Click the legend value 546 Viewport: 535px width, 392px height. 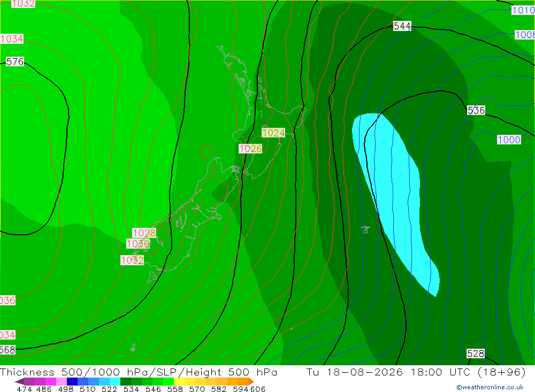(153, 389)
